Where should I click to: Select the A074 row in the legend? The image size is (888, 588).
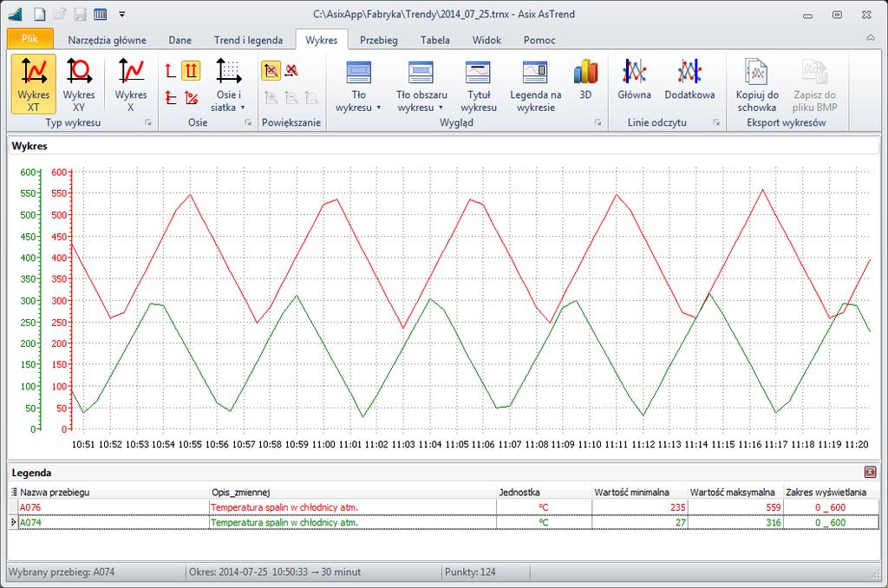(444, 522)
